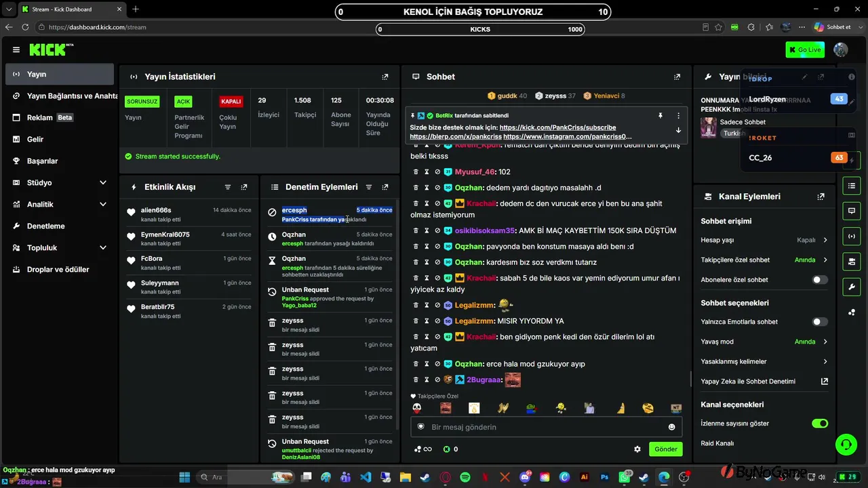This screenshot has width=868, height=488.
Task: Pop out the Yayın İstatistikleri panel
Action: coord(385,77)
